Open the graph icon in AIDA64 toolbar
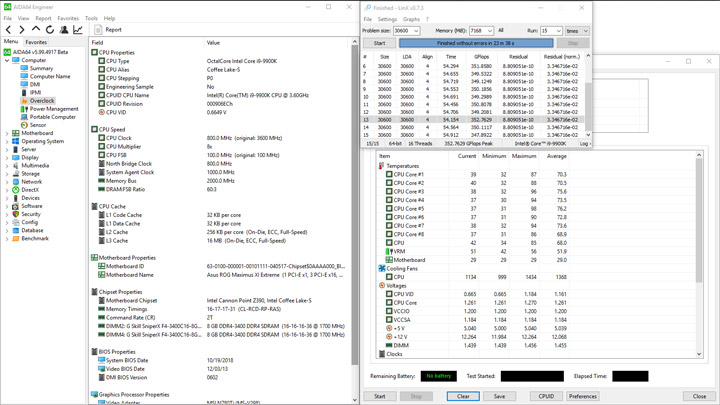720x405 pixels. tap(78, 30)
